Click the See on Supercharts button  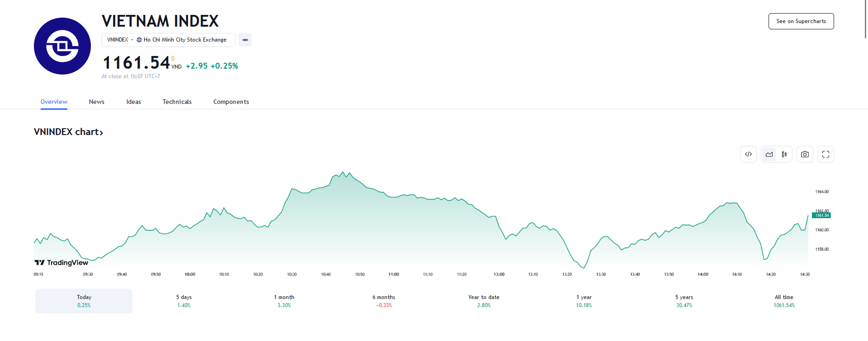point(801,21)
